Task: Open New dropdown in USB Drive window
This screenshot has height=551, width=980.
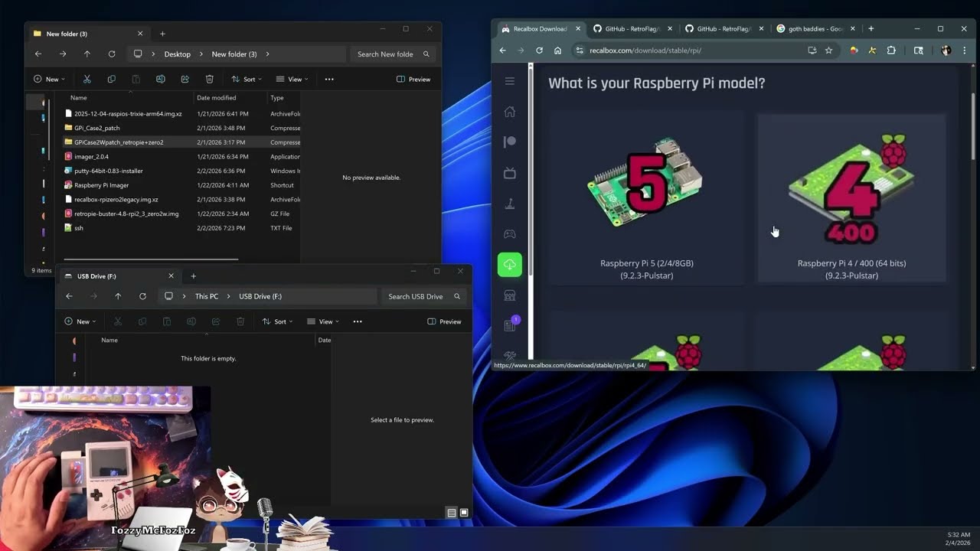Action: click(x=80, y=321)
